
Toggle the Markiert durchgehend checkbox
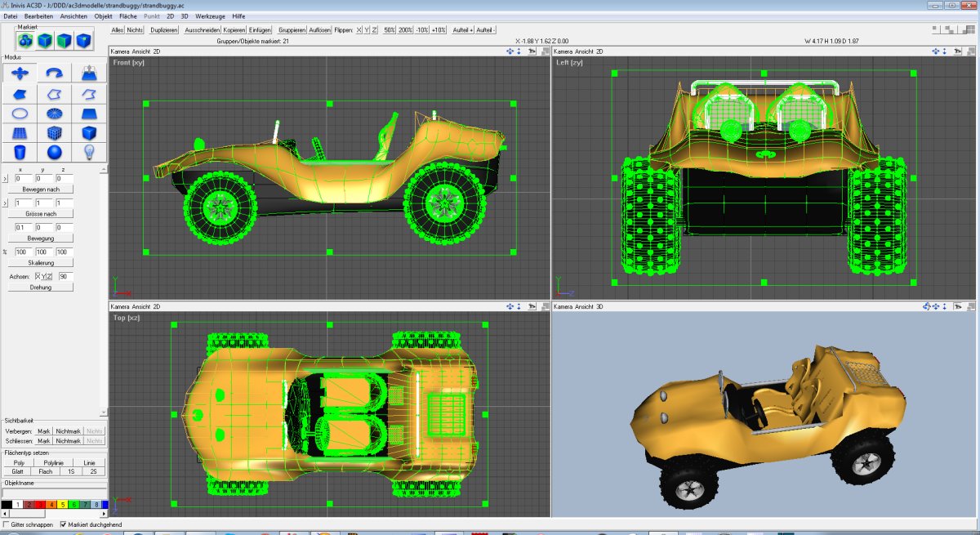[64, 524]
